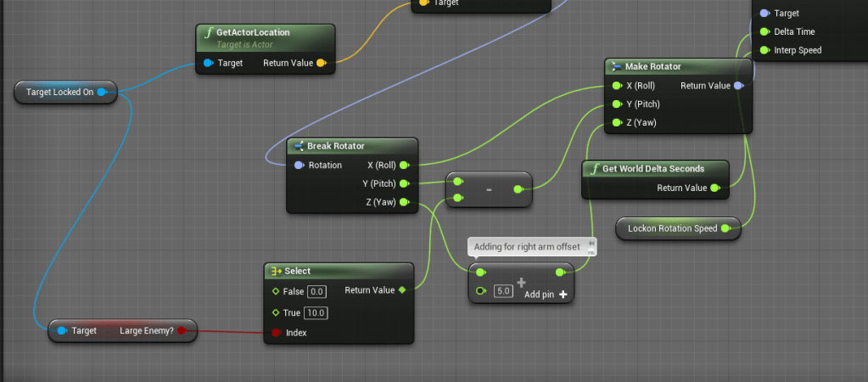868x382 pixels.
Task: Click the Break Rotator Z (Yaw) output pin
Action: (404, 202)
